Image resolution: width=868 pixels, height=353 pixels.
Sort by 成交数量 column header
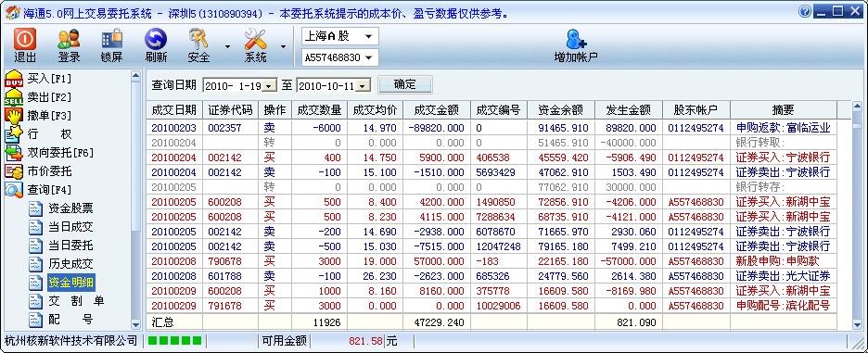319,110
